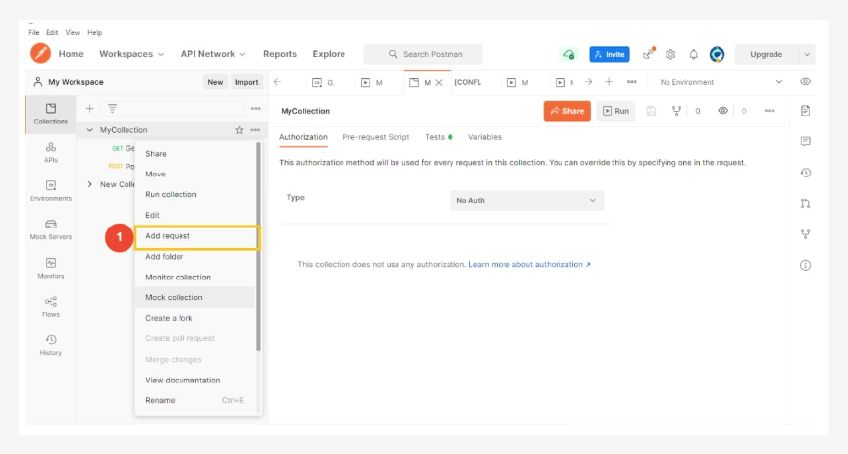Open the API Network dropdown

[213, 54]
